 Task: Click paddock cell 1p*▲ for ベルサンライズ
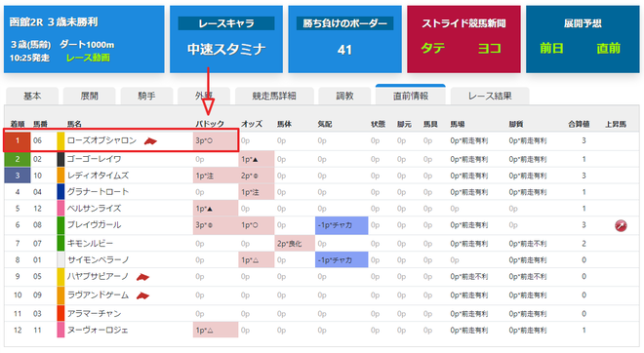(216, 209)
